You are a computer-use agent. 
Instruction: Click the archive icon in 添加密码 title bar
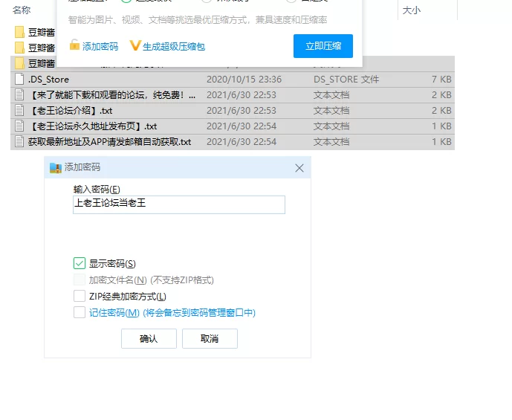coord(55,168)
